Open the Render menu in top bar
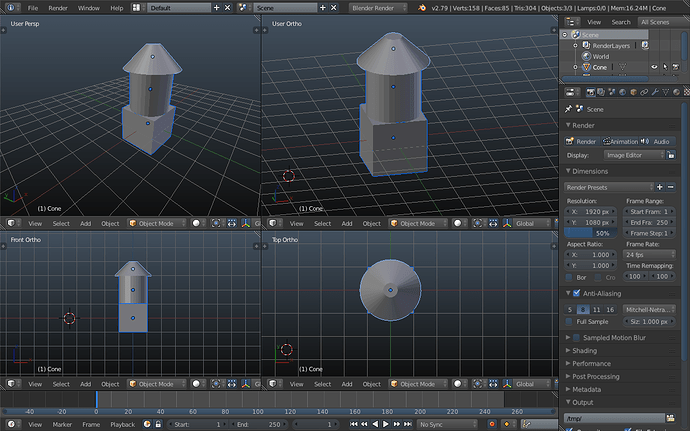 point(58,8)
